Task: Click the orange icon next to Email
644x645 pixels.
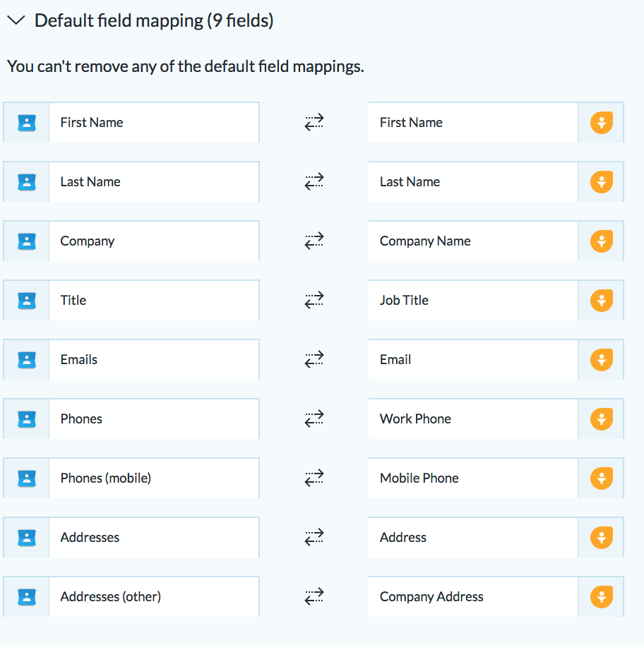Action: tap(602, 359)
